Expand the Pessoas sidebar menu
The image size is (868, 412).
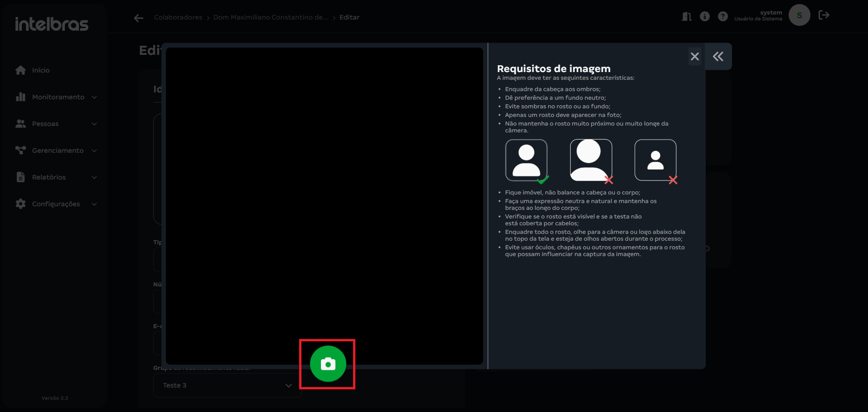pos(45,124)
